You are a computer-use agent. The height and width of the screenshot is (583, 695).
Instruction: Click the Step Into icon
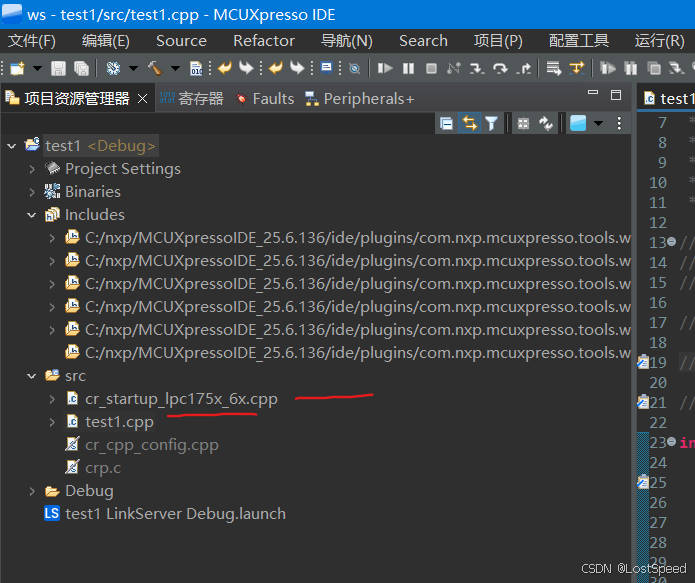click(x=477, y=68)
